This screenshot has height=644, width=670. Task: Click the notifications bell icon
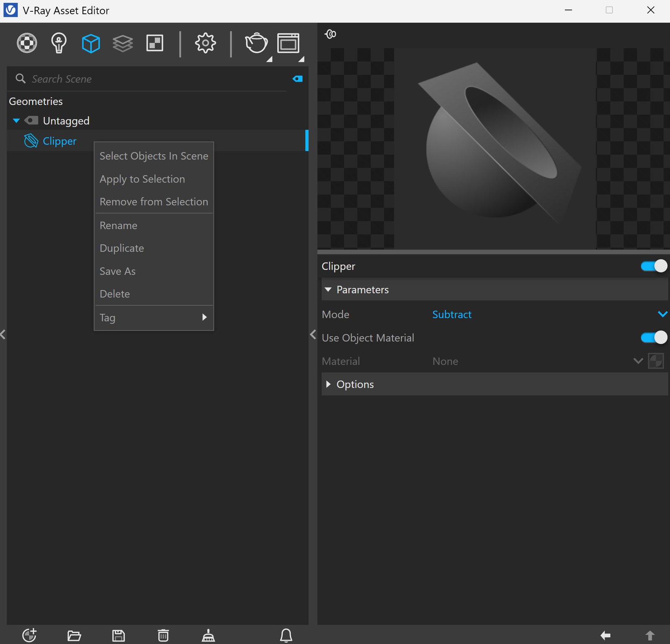point(286,635)
